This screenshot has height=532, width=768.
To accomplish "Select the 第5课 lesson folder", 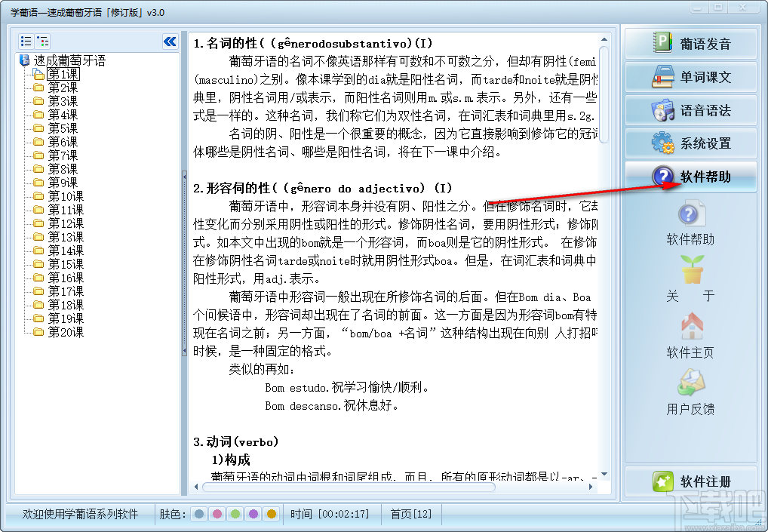I will pos(60,128).
